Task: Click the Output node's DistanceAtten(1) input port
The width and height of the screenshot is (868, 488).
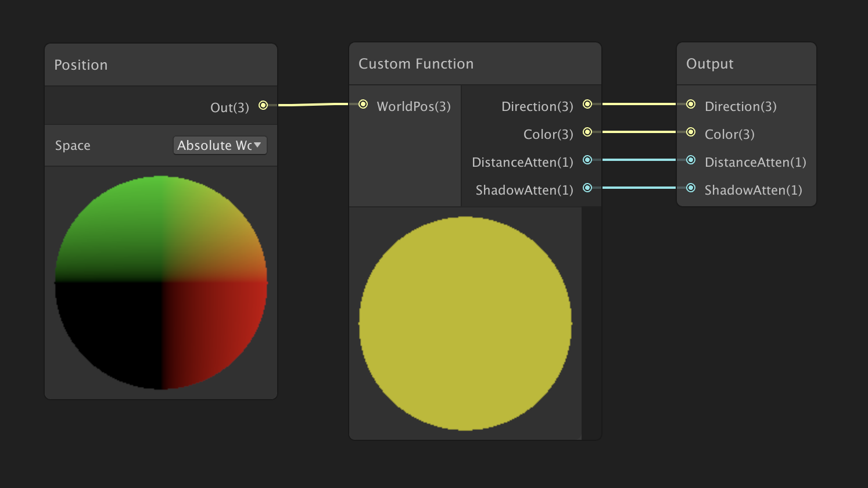Action: pos(691,160)
